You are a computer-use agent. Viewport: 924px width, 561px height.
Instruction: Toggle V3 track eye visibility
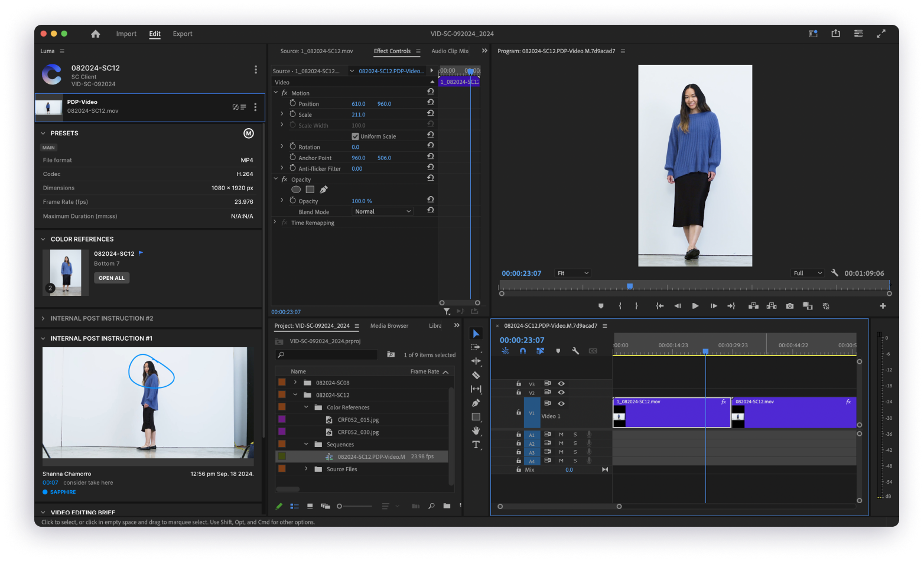(561, 383)
